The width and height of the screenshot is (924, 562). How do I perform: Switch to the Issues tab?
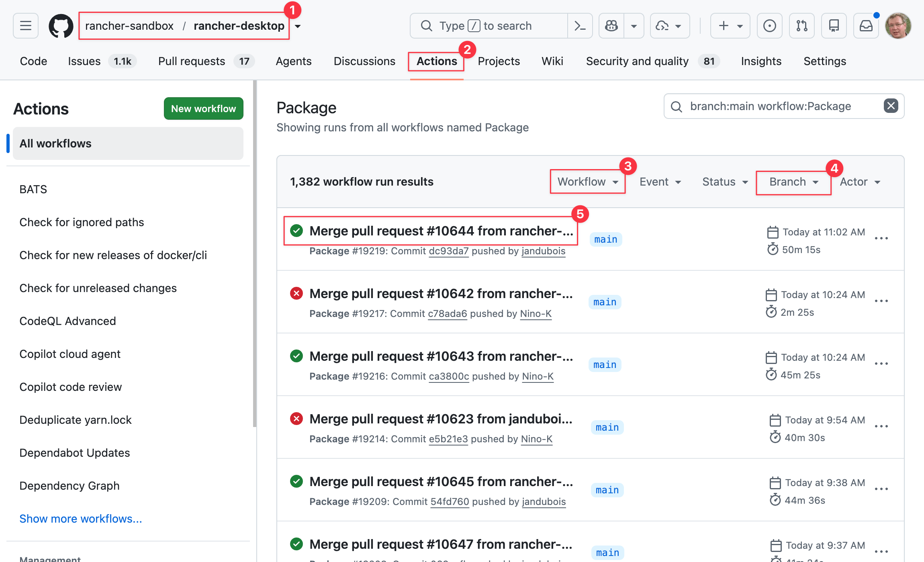tap(102, 61)
